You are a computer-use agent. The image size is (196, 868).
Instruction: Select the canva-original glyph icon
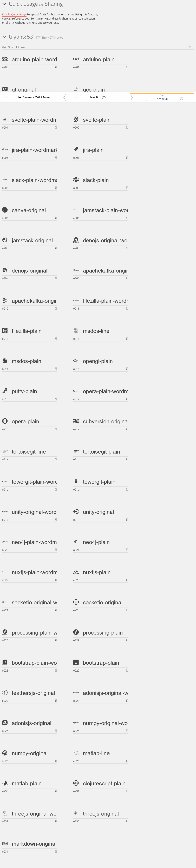5,210
